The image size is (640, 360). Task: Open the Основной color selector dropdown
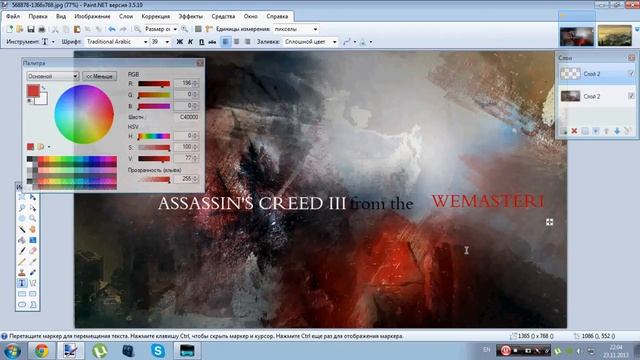coord(52,76)
